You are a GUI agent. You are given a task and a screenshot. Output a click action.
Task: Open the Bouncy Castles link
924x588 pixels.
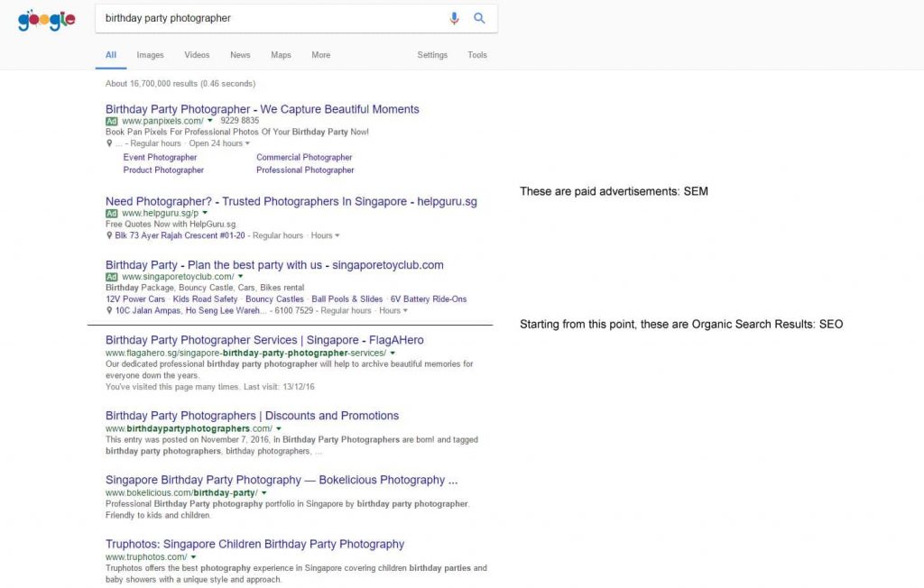coord(274,299)
